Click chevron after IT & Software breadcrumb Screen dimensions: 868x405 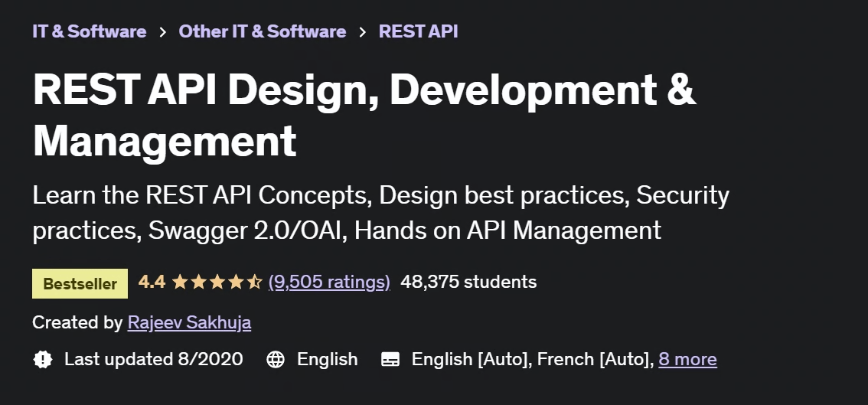tap(162, 32)
